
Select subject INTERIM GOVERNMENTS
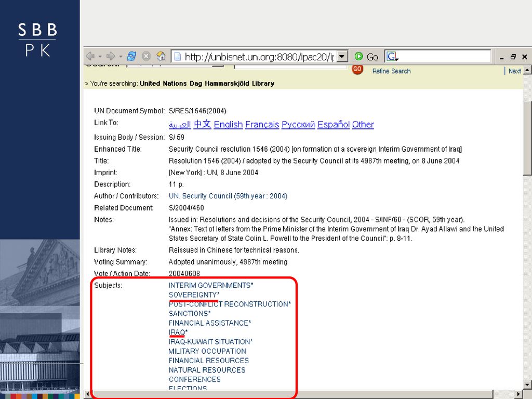(x=211, y=285)
